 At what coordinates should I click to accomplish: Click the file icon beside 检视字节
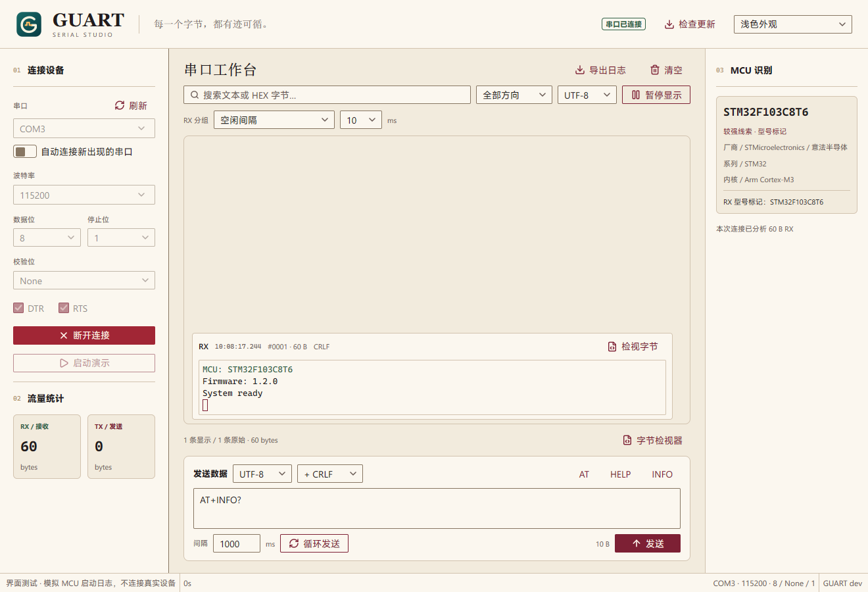(x=612, y=347)
